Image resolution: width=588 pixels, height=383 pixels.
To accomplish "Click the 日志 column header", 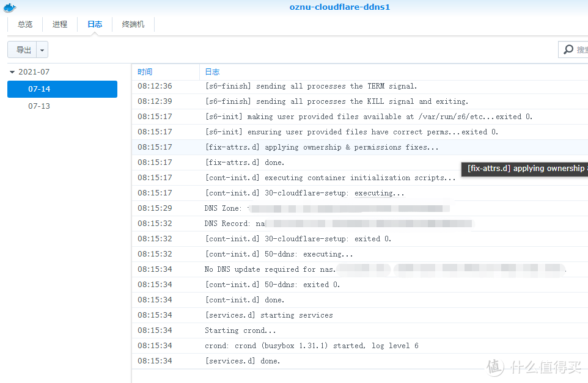I will 394,72.
